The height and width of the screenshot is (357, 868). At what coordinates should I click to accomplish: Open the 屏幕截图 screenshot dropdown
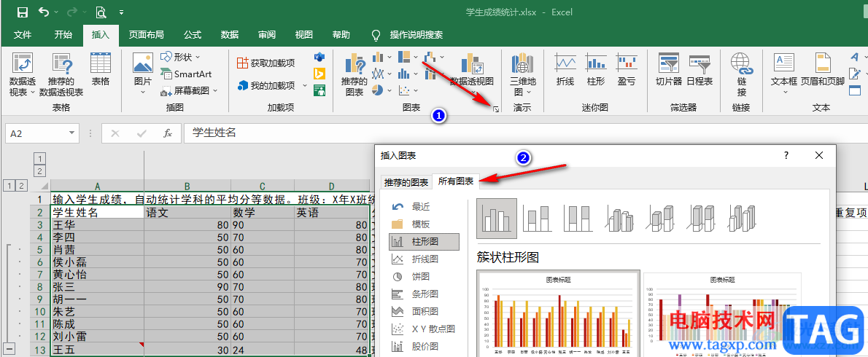(x=189, y=90)
